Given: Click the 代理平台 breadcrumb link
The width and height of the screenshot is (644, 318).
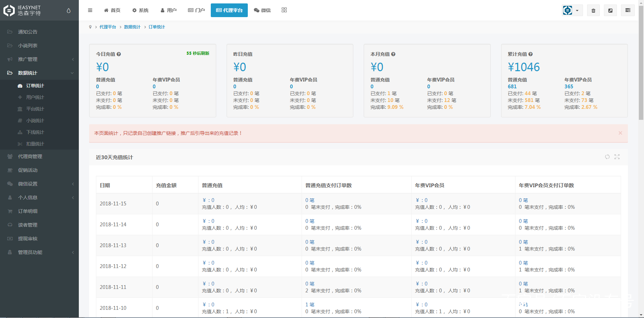Looking at the screenshot, I should (108, 27).
